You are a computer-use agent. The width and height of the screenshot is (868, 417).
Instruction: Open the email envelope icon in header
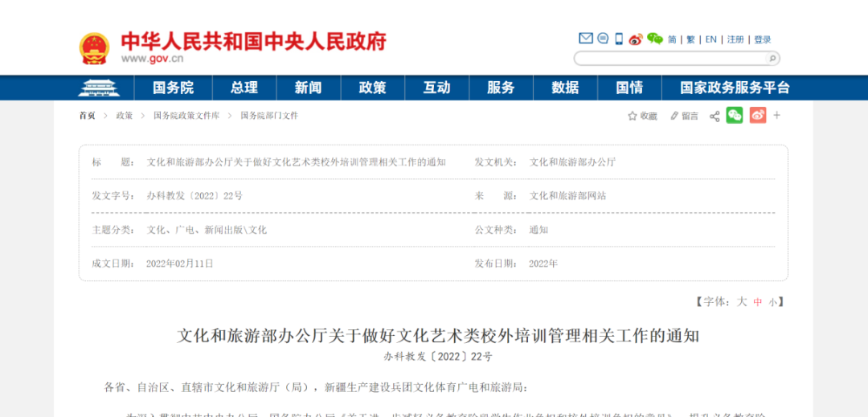pyautogui.click(x=586, y=39)
